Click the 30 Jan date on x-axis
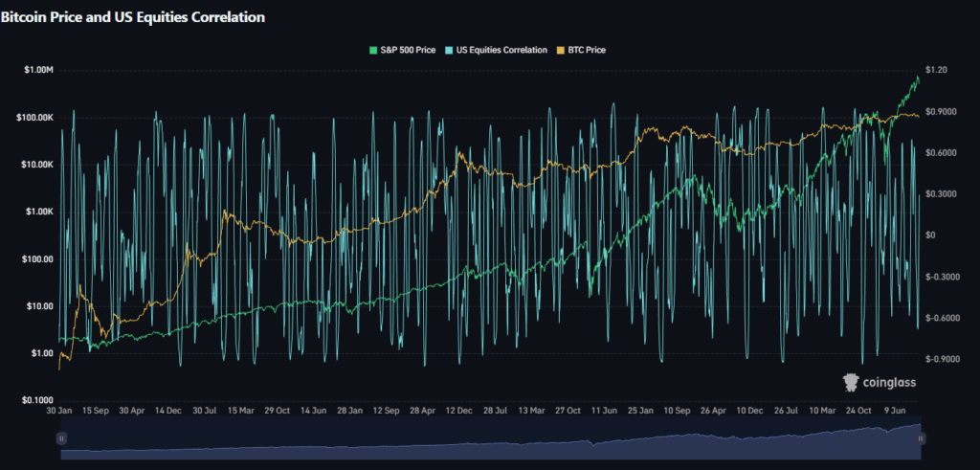The image size is (980, 470). [62, 411]
